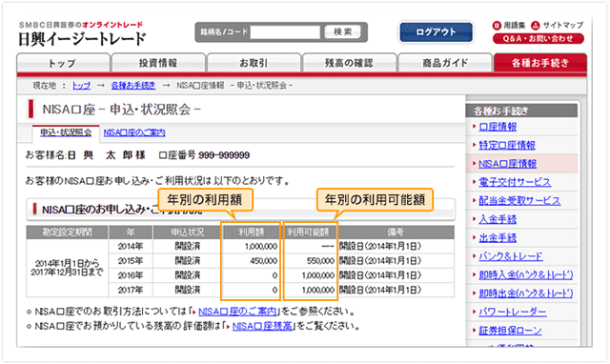
Task: Click the 2014年 year cell
Action: [x=131, y=247]
